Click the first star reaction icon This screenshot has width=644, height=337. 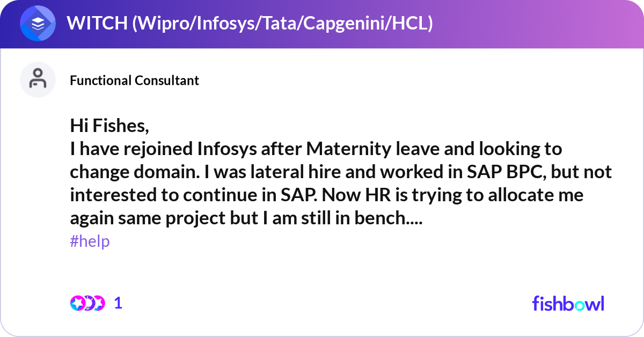tap(77, 303)
